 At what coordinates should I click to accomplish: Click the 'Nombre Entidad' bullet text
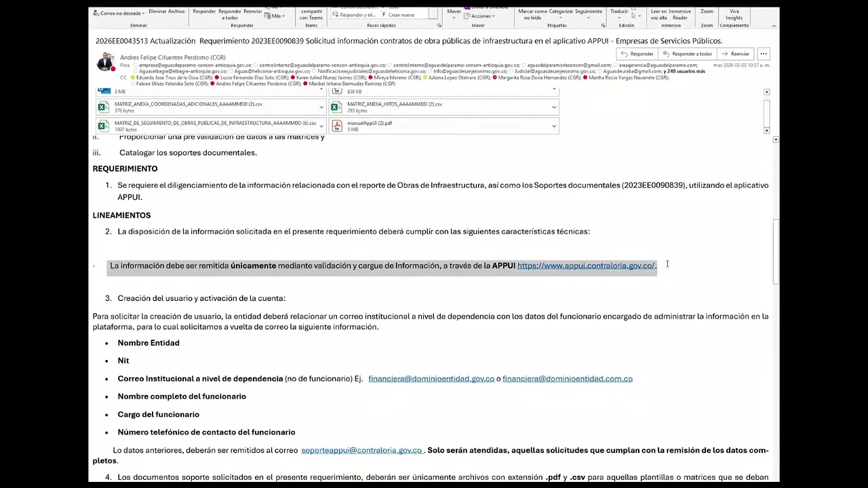pos(149,343)
